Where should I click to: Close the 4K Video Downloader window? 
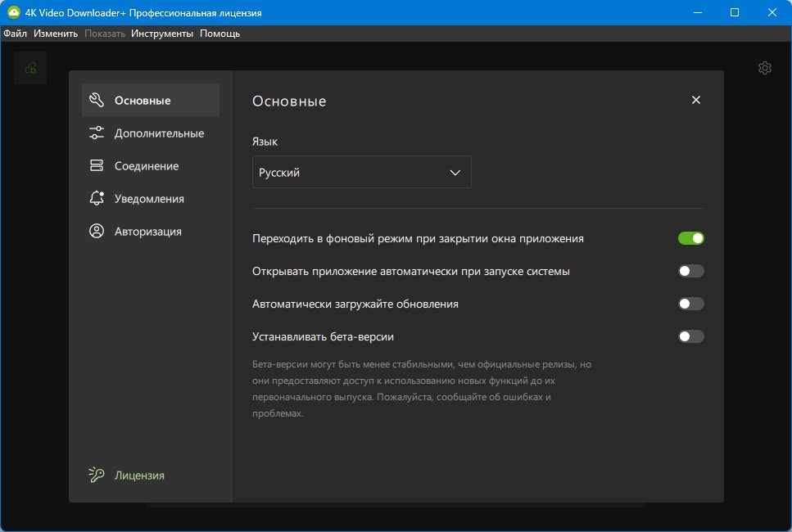(772, 12)
